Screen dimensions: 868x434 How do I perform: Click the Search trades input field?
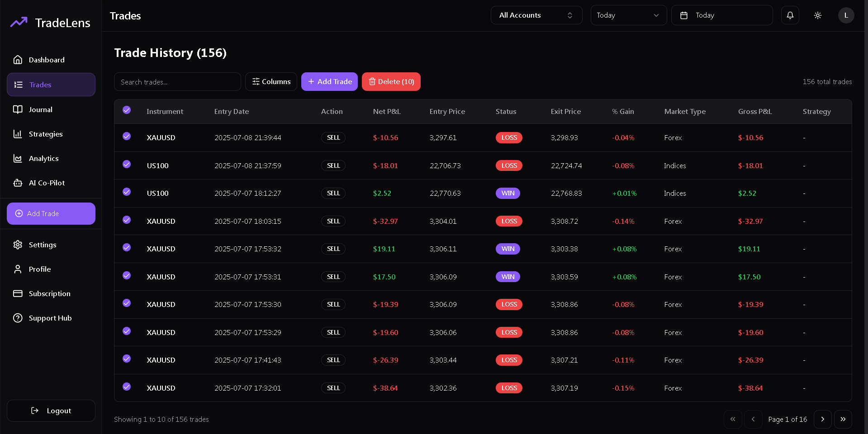[177, 82]
